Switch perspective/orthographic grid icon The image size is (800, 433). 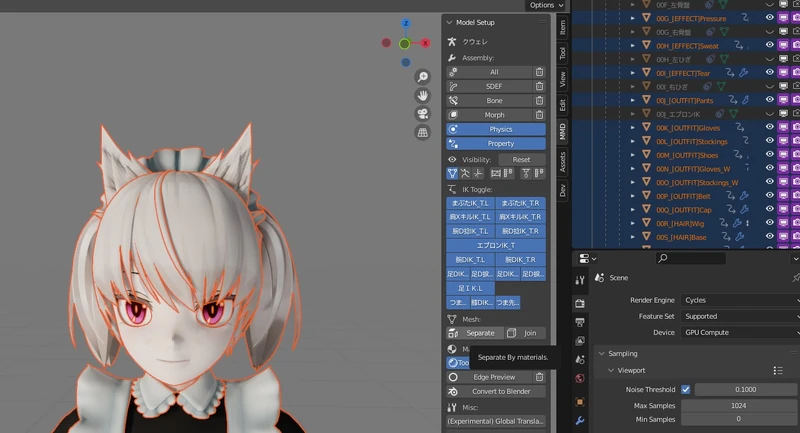[x=422, y=133]
